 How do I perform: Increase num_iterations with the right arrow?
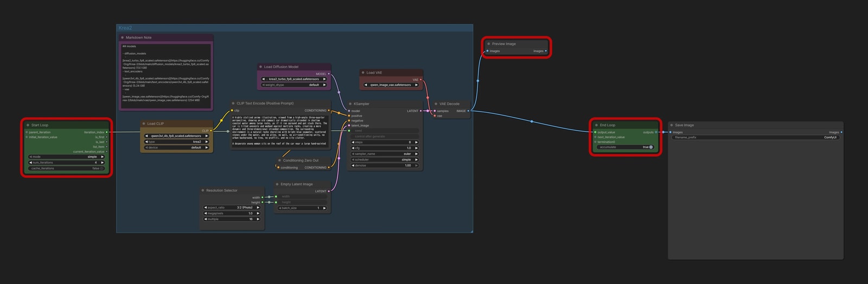[x=102, y=163]
